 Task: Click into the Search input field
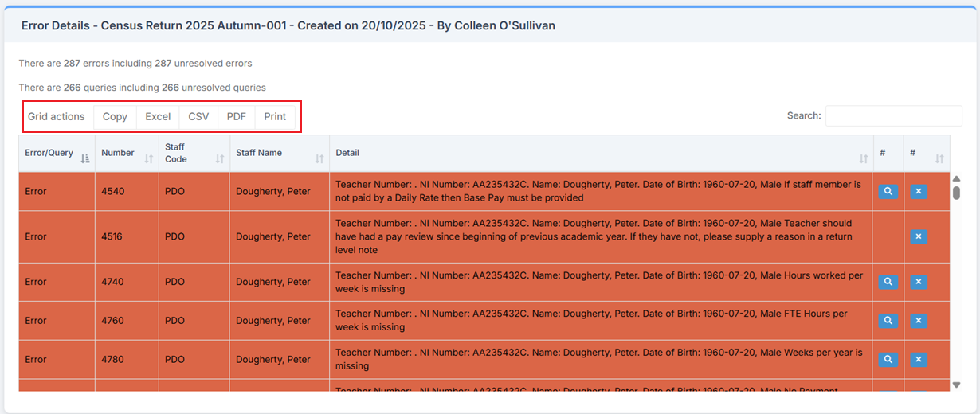(893, 116)
